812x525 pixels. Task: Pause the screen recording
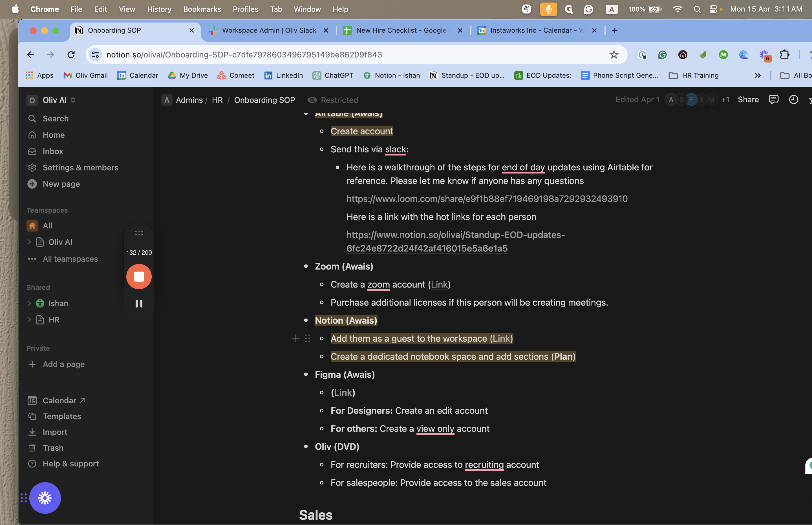coord(139,304)
